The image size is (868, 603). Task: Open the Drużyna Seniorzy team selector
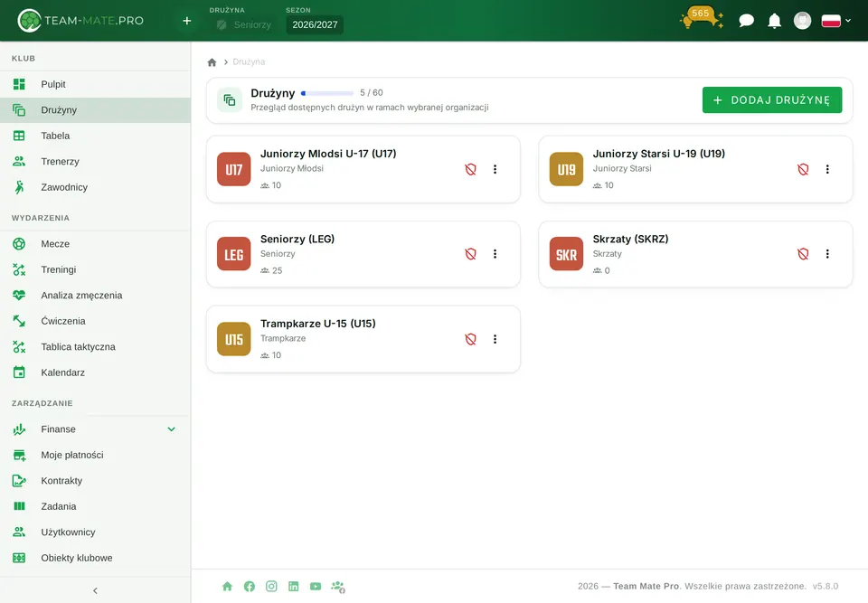[x=243, y=25]
